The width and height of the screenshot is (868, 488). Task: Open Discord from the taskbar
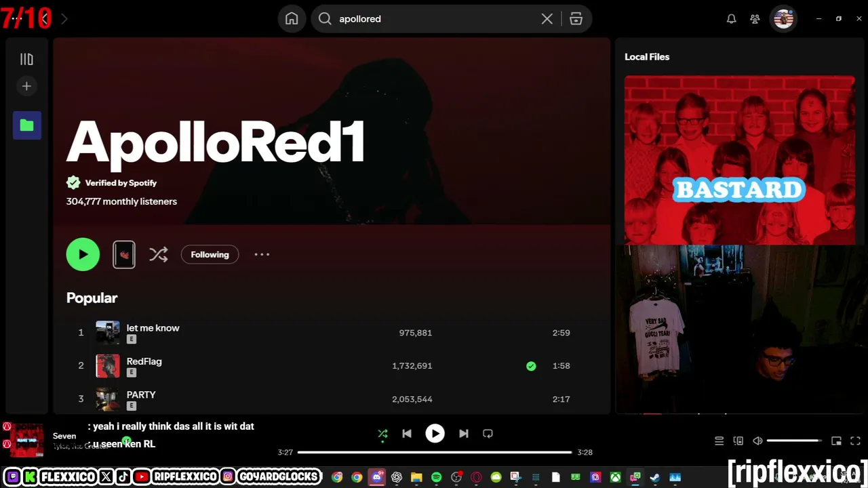pos(377,477)
